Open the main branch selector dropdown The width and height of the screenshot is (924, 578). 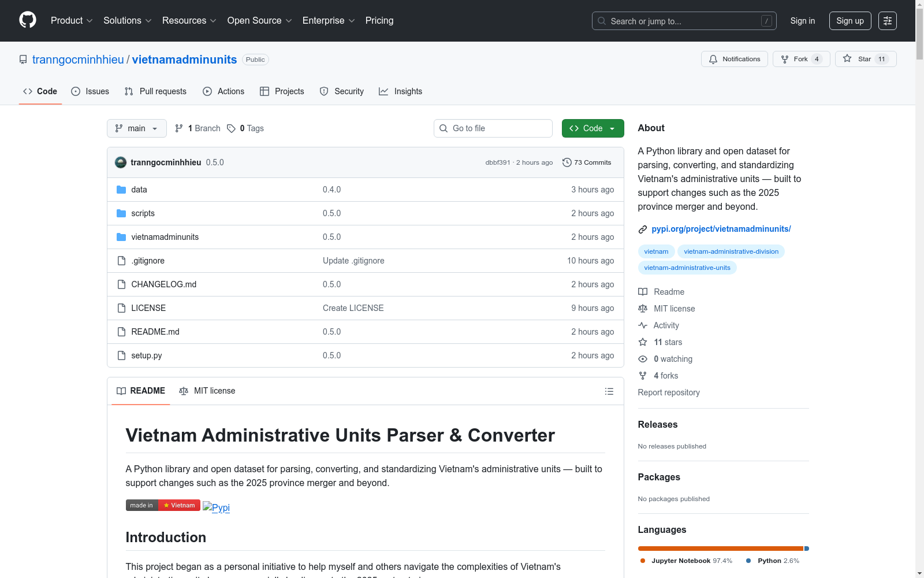click(137, 128)
